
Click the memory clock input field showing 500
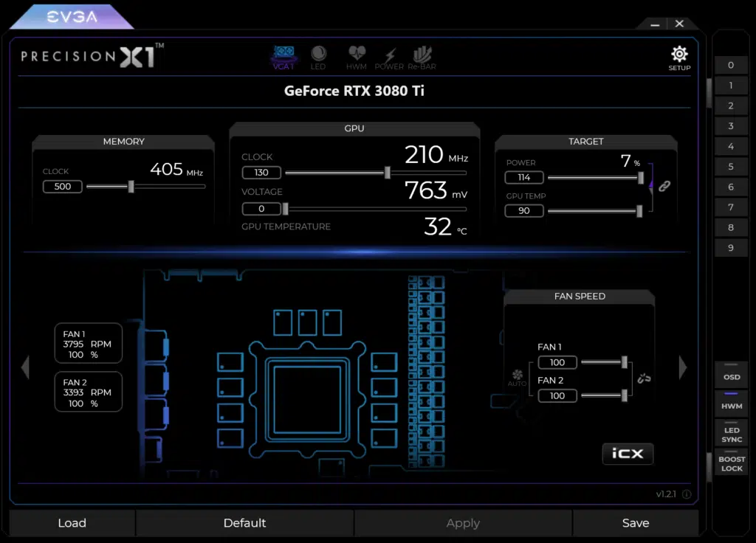63,187
